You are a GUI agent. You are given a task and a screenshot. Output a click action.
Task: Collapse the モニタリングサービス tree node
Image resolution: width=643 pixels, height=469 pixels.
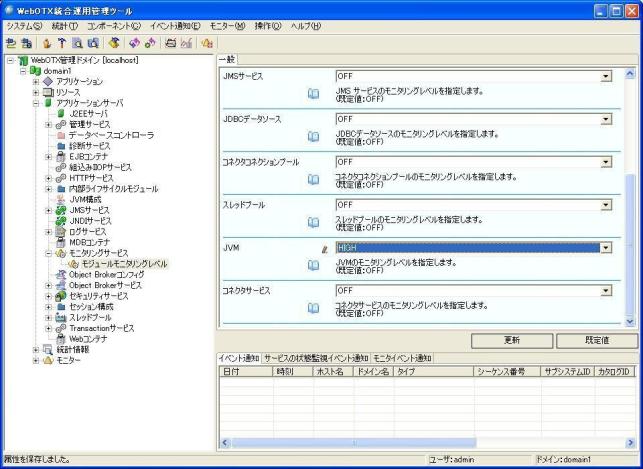47,253
